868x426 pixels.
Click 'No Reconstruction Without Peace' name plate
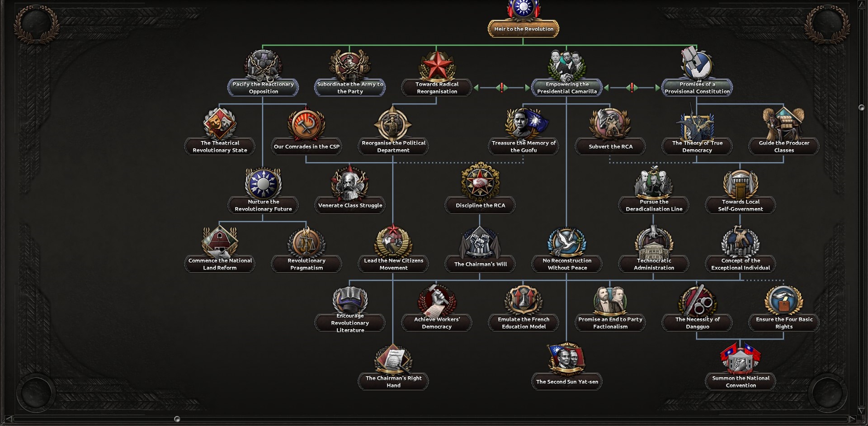pos(567,264)
